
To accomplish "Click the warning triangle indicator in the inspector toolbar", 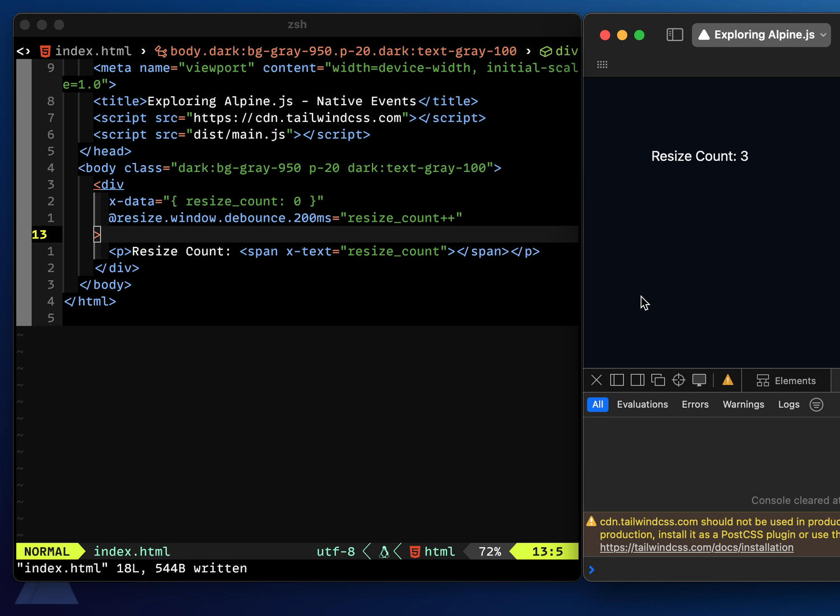I will 727,380.
